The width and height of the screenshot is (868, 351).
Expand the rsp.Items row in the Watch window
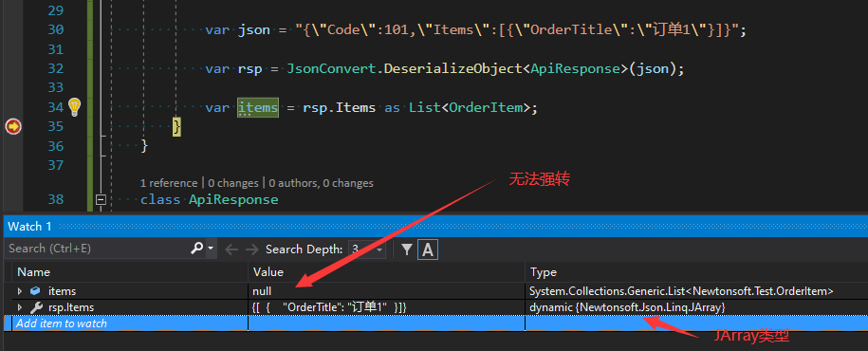(x=20, y=307)
